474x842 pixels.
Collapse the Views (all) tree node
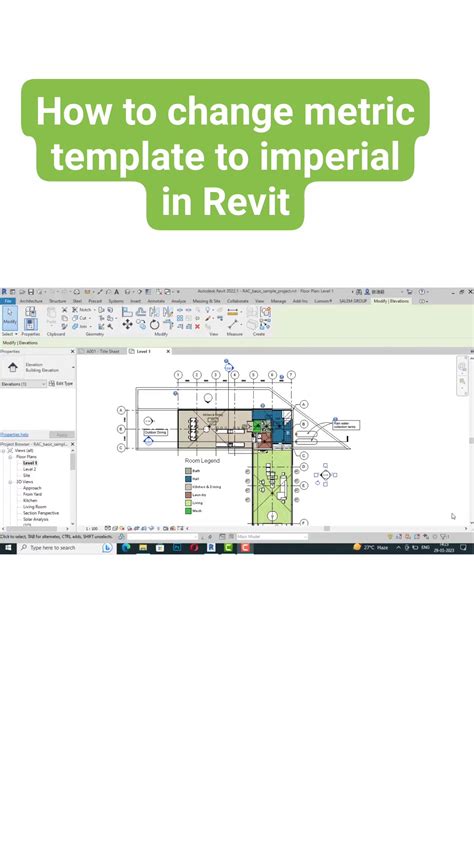click(x=4, y=451)
